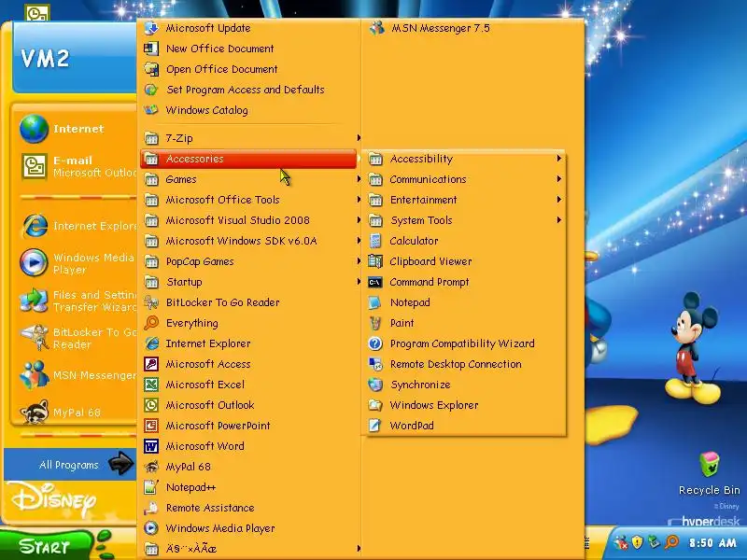
Task: Open E-mail Microsoft Outlook pinned item
Action: click(77, 167)
